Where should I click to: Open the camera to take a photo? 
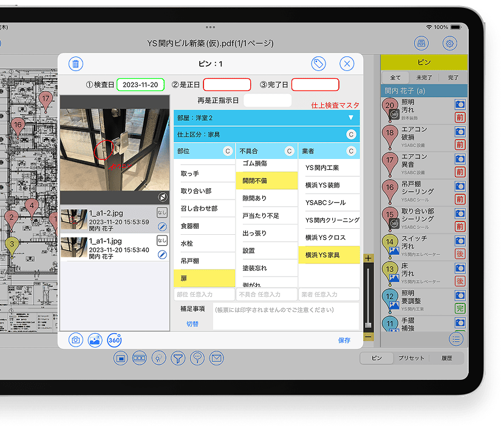tap(76, 340)
